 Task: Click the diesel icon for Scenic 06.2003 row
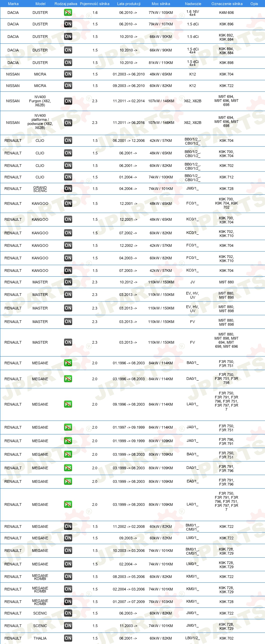point(68,613)
